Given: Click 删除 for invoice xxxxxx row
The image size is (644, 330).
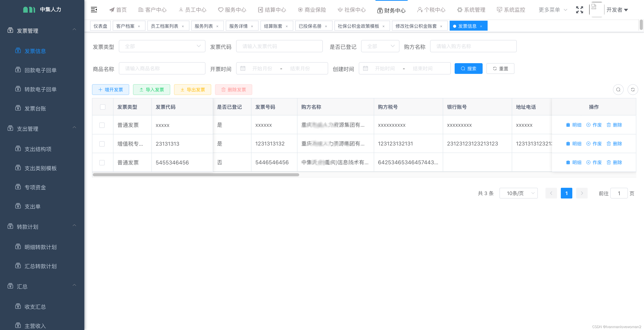Looking at the screenshot, I should click(614, 125).
